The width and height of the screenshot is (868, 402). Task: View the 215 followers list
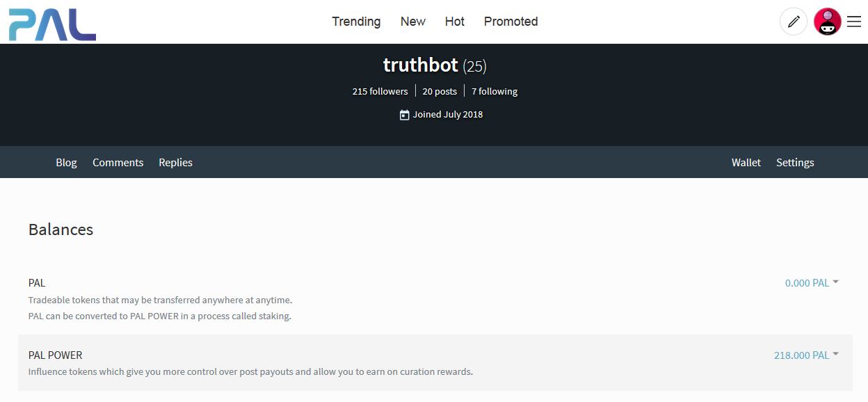pyautogui.click(x=380, y=91)
